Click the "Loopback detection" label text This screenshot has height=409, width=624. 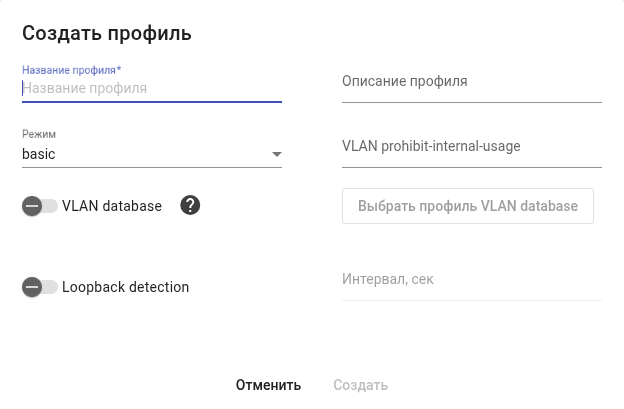tap(125, 287)
